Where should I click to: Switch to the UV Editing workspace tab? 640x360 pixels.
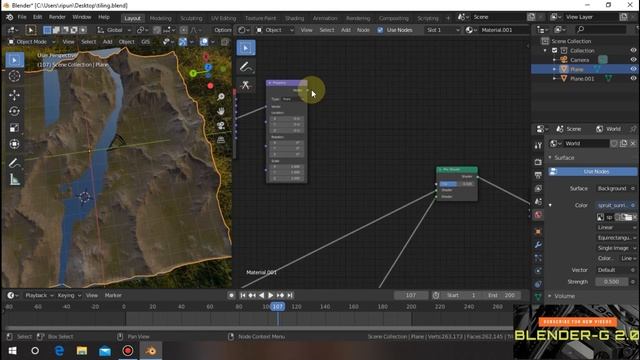224,18
